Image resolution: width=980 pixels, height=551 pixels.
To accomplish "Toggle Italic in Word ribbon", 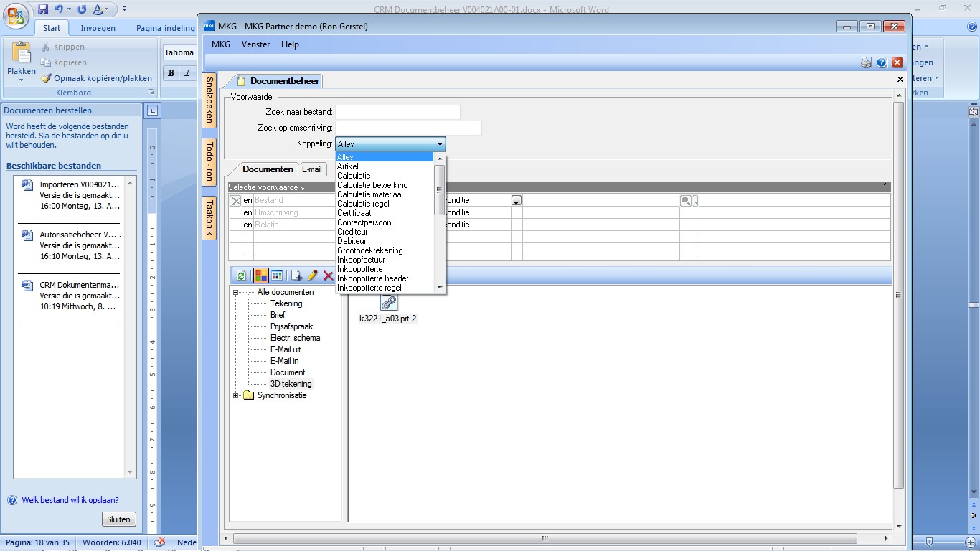I will [187, 73].
